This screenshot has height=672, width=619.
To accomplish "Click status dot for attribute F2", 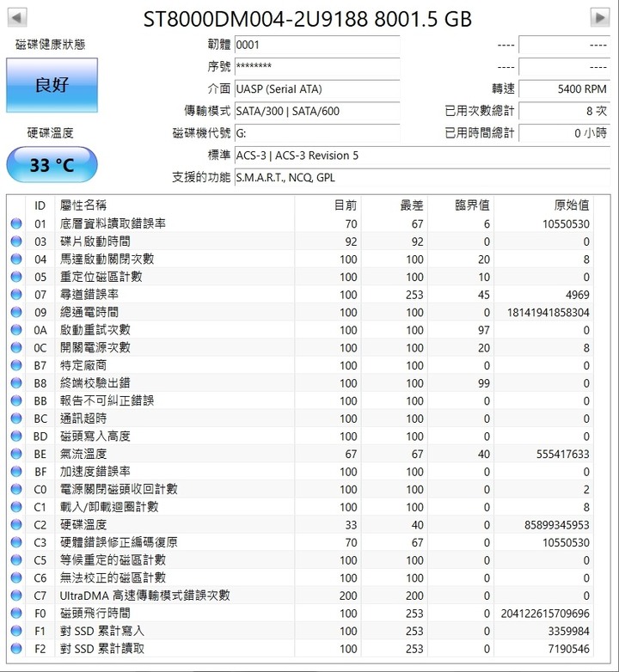I will tap(16, 649).
